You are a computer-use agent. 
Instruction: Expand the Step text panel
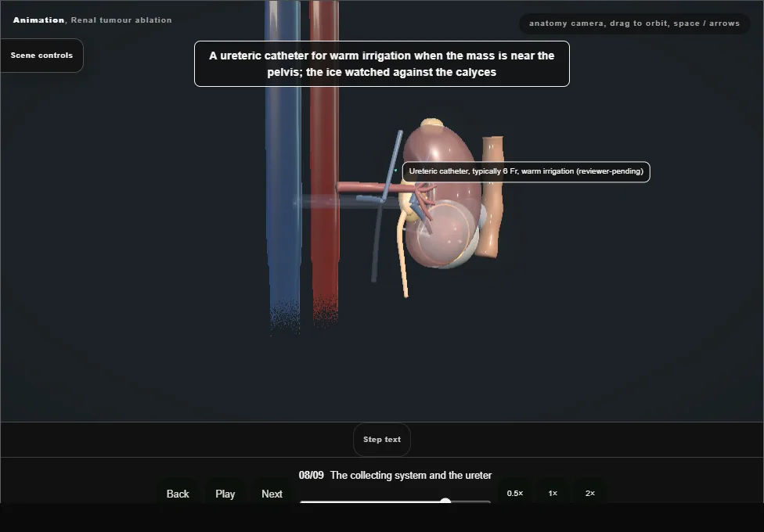click(382, 440)
